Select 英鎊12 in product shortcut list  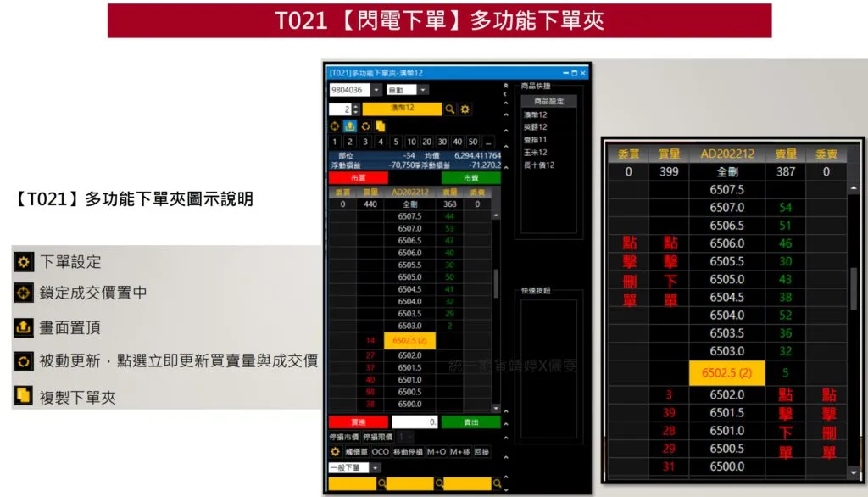coord(536,127)
